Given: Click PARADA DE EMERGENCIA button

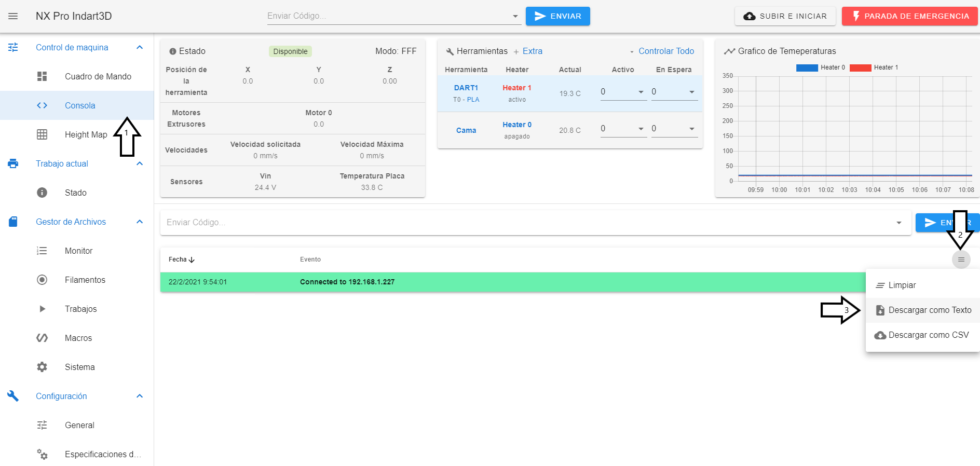Looking at the screenshot, I should click(910, 16).
